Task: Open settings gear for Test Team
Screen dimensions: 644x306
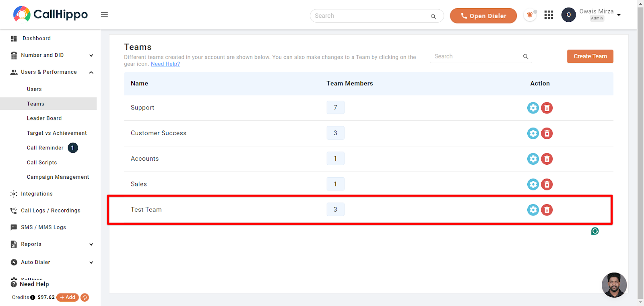Action: 533,210
